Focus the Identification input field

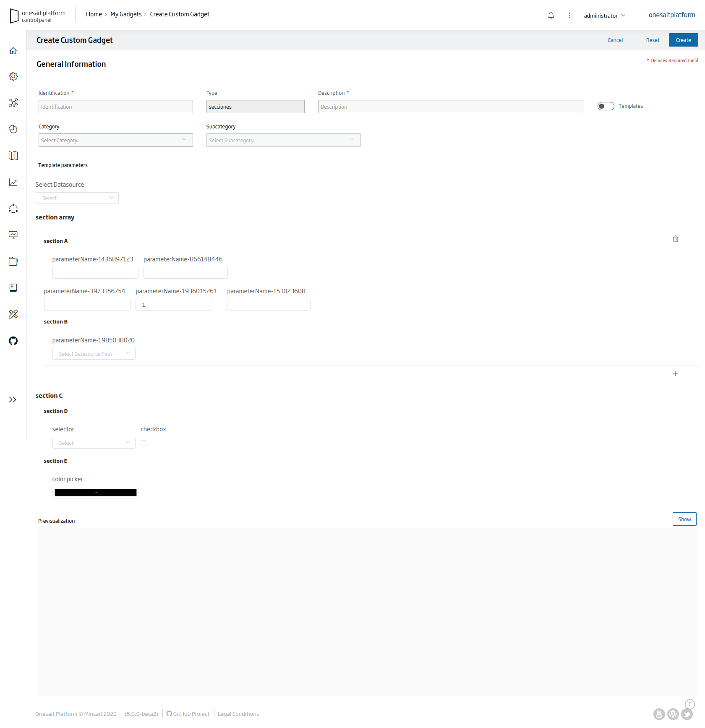click(x=115, y=107)
